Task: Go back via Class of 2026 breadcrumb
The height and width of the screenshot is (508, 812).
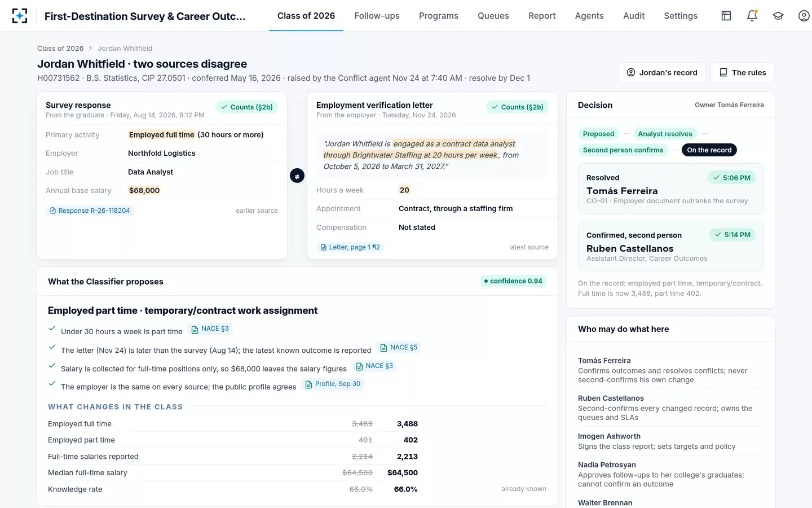Action: tap(60, 49)
